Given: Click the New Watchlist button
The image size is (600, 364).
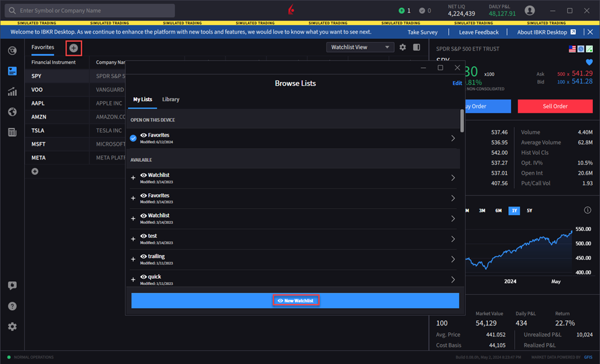Looking at the screenshot, I should (295, 300).
